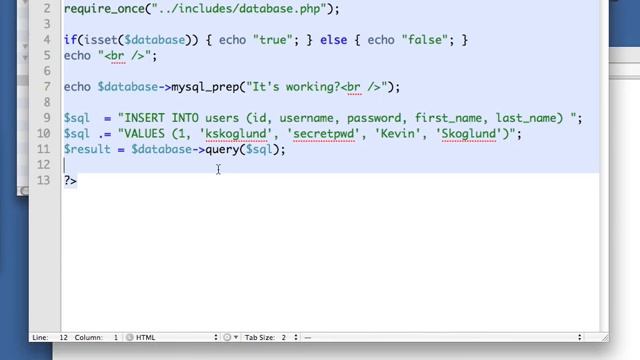Click the closing ?> PHP tag
The height and width of the screenshot is (360, 640).
[x=70, y=180]
